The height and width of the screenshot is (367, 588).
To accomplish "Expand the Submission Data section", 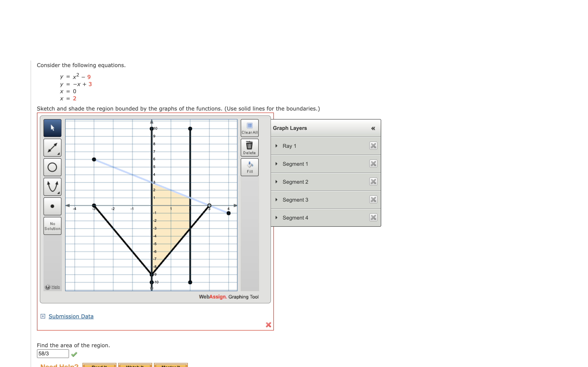I will tap(43, 316).
